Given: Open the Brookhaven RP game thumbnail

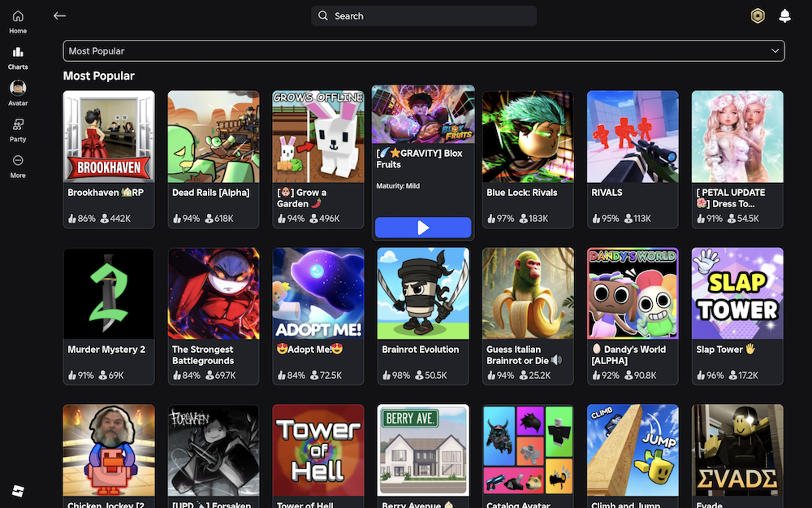Looking at the screenshot, I should coord(109,136).
